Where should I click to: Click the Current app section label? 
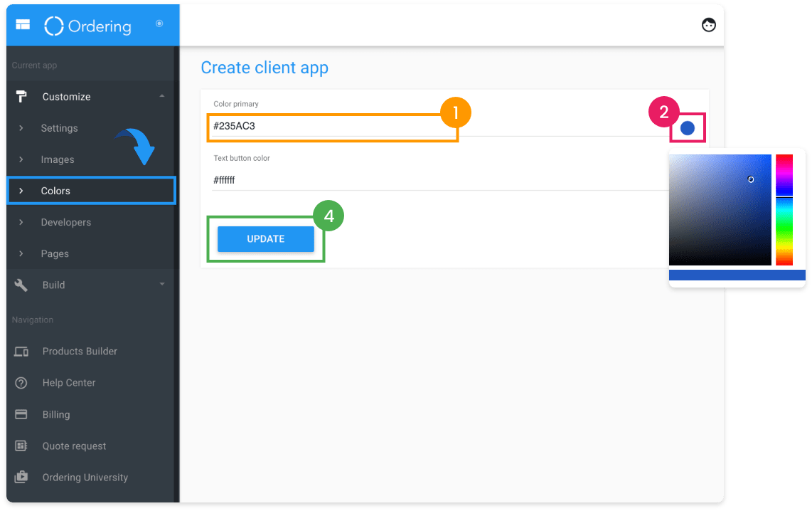34,65
